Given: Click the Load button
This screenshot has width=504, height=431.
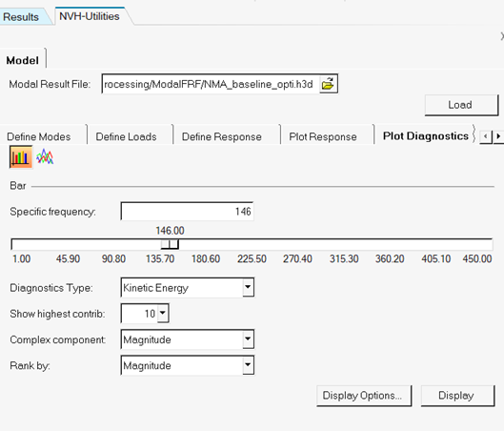Looking at the screenshot, I should [x=461, y=105].
